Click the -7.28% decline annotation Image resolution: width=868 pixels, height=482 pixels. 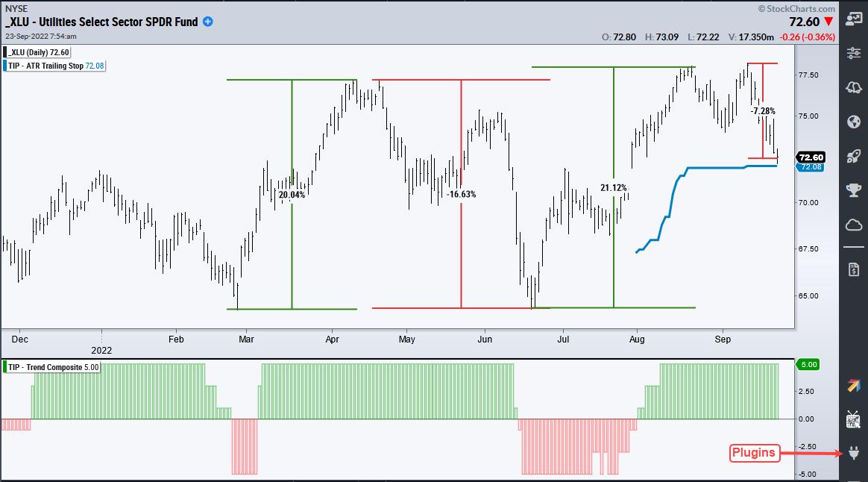[x=763, y=111]
